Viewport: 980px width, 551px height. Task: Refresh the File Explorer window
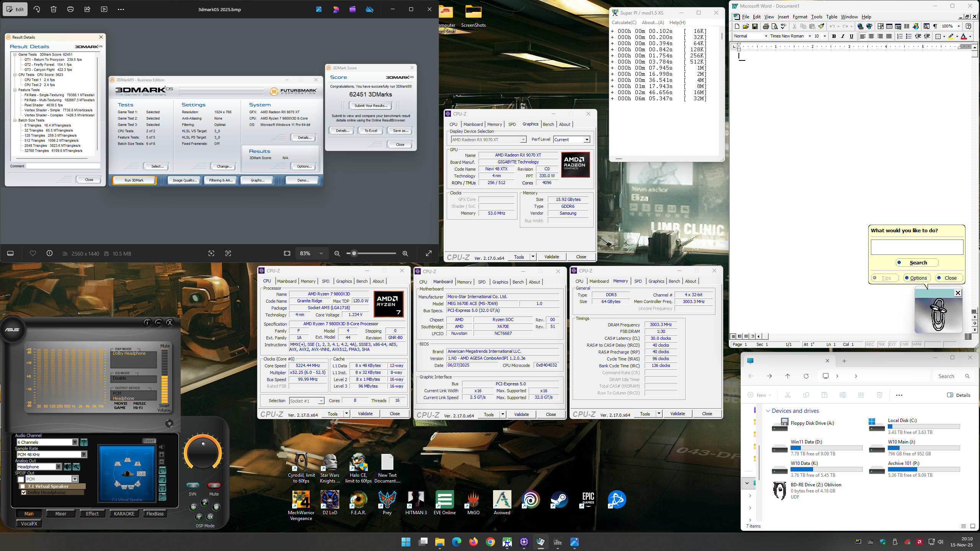(x=806, y=376)
